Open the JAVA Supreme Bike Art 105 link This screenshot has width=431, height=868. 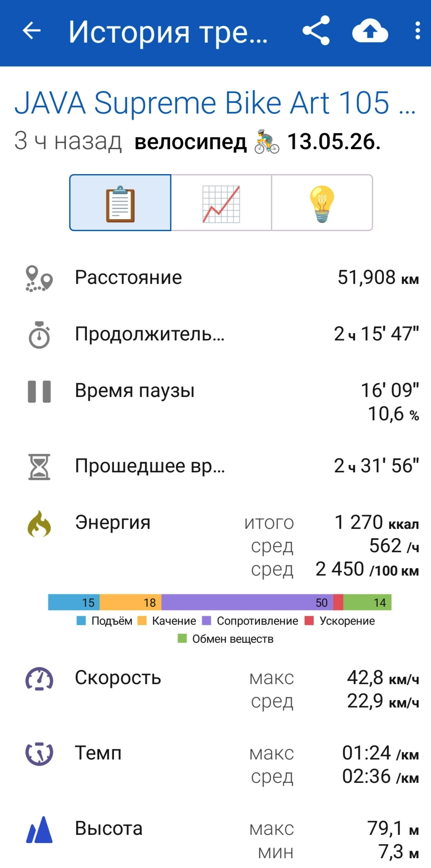coord(215,102)
